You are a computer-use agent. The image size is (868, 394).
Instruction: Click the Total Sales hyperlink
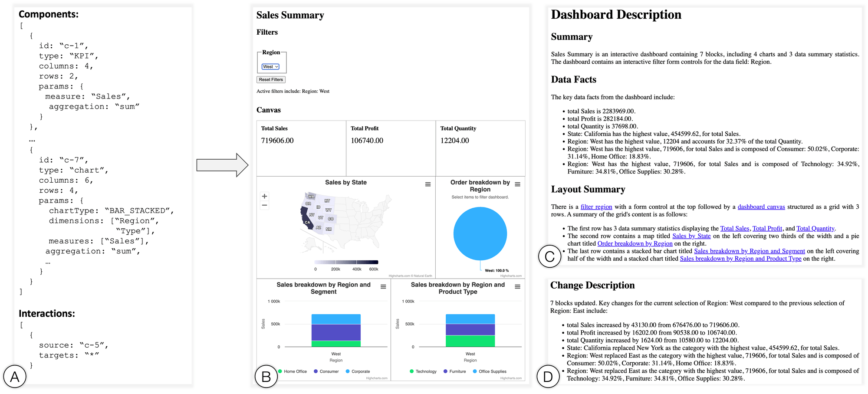pos(735,228)
